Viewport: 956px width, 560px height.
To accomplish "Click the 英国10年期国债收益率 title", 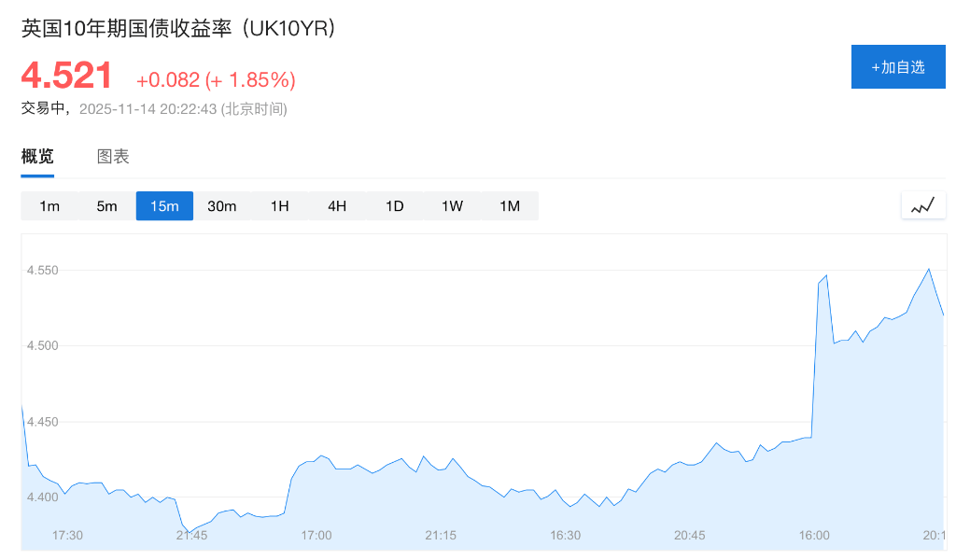I will [177, 29].
